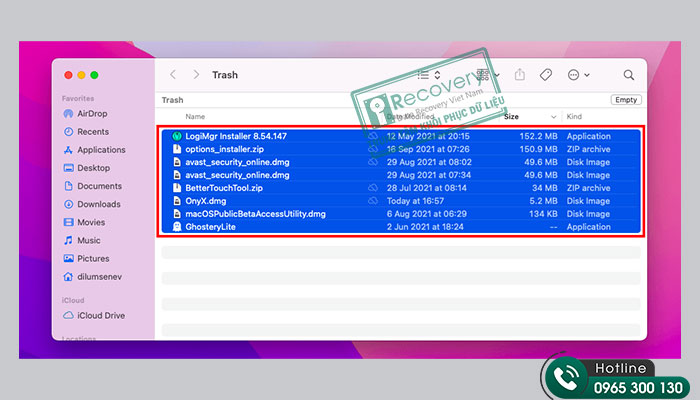The width and height of the screenshot is (700, 400).
Task: Open Recents in the sidebar
Action: coord(87,132)
